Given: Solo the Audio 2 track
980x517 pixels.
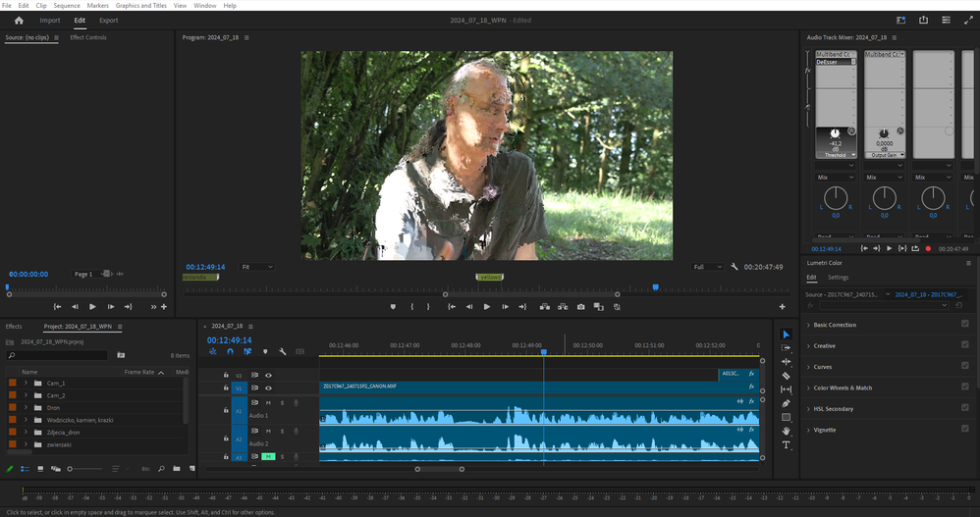Looking at the screenshot, I should (282, 431).
